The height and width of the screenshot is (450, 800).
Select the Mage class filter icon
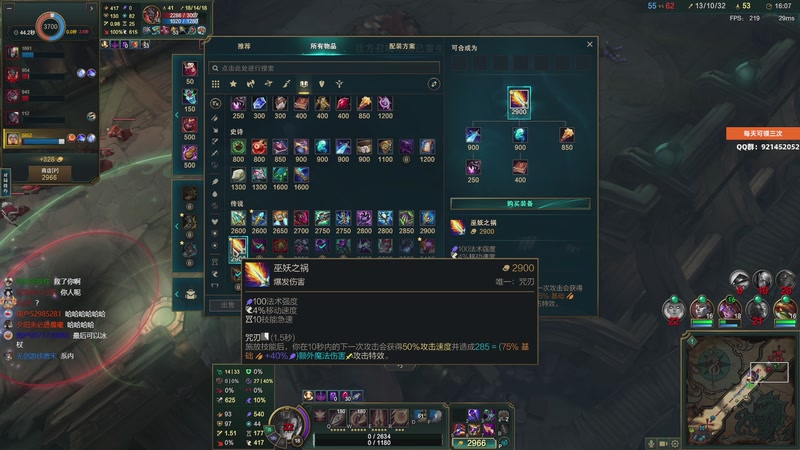[x=304, y=84]
